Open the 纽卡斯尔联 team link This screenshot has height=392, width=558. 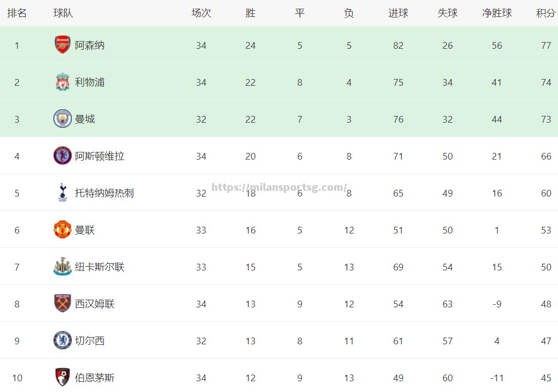click(99, 267)
